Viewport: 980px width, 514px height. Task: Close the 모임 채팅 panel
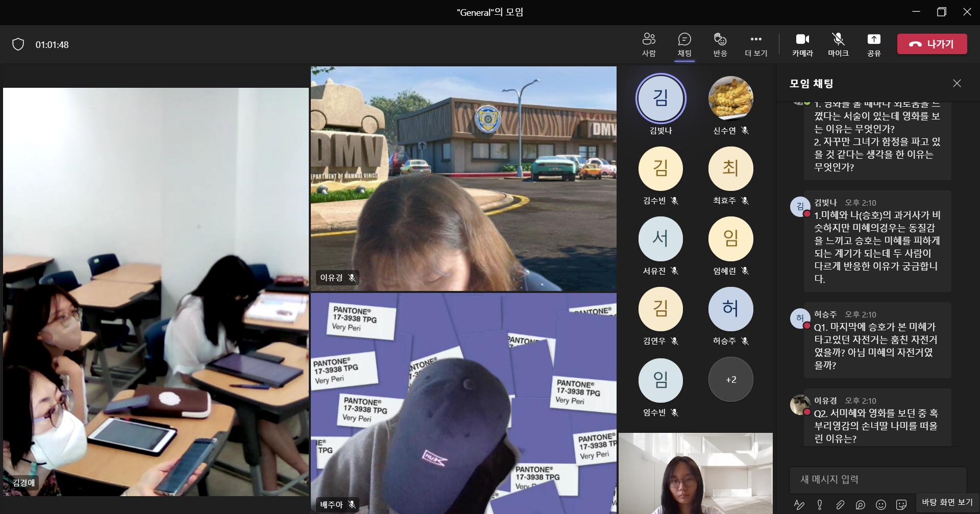(957, 83)
